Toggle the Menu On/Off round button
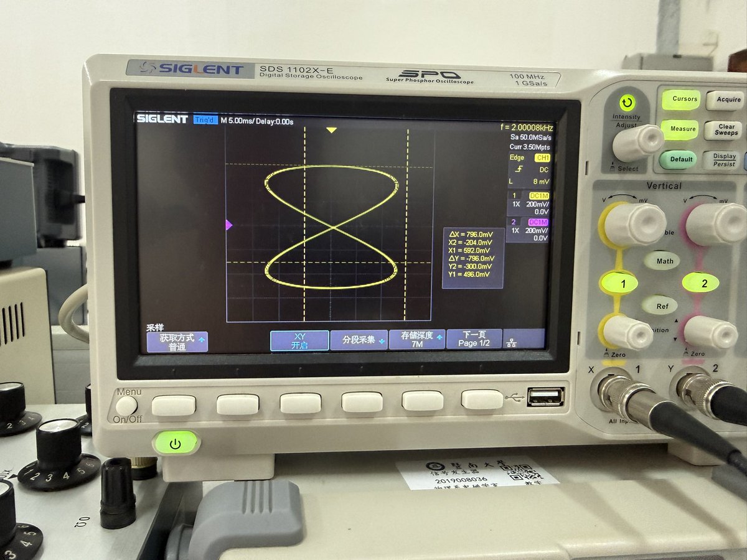The width and height of the screenshot is (747, 560). (126, 406)
